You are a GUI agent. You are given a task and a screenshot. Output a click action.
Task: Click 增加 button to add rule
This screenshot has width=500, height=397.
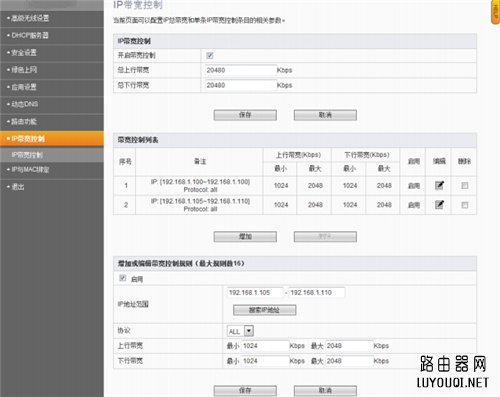coord(245,237)
